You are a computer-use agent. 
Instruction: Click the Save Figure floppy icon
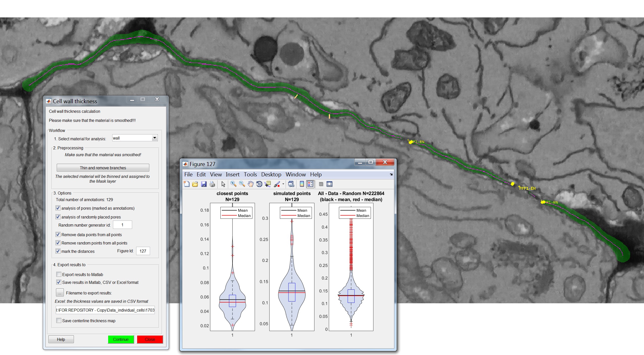click(x=204, y=184)
